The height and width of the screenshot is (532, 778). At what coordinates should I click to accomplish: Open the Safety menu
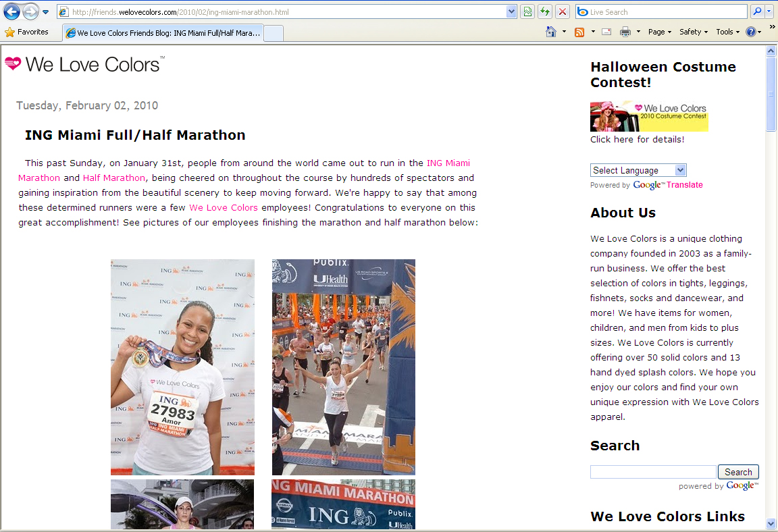click(x=693, y=32)
